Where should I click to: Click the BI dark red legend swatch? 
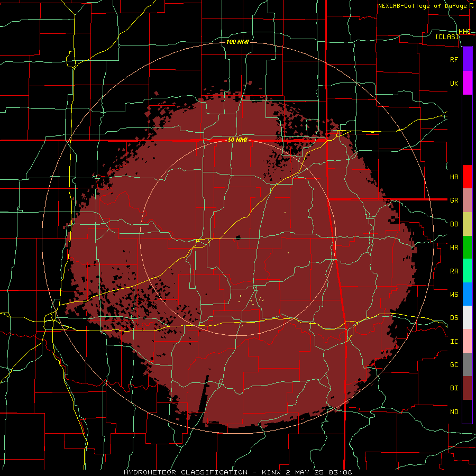pyautogui.click(x=467, y=388)
